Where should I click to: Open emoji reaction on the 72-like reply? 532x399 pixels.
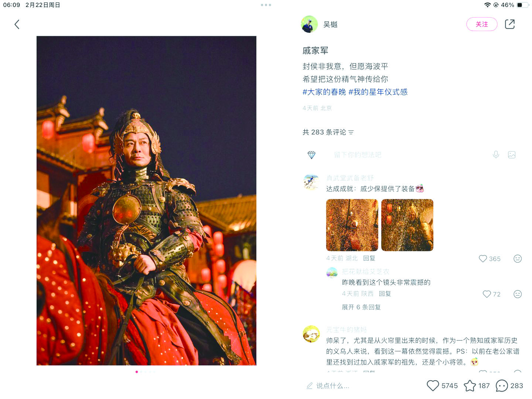tap(518, 294)
